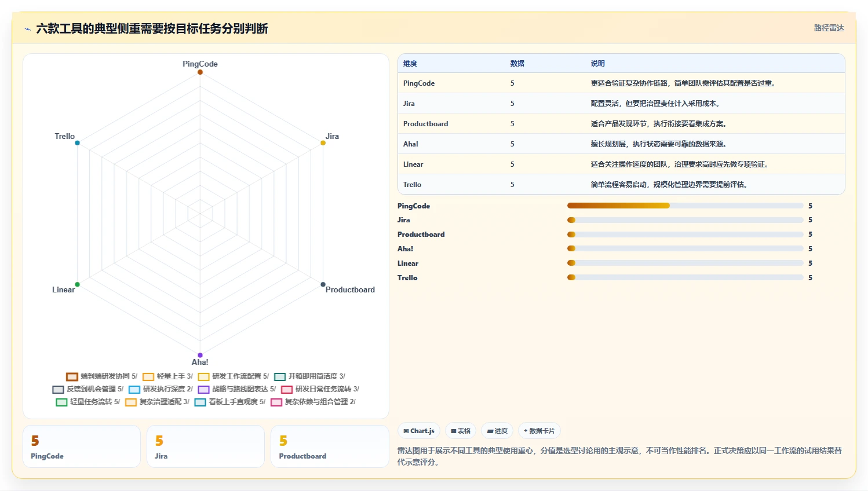Open the Jira data card
This screenshot has height=491, width=868.
206,446
